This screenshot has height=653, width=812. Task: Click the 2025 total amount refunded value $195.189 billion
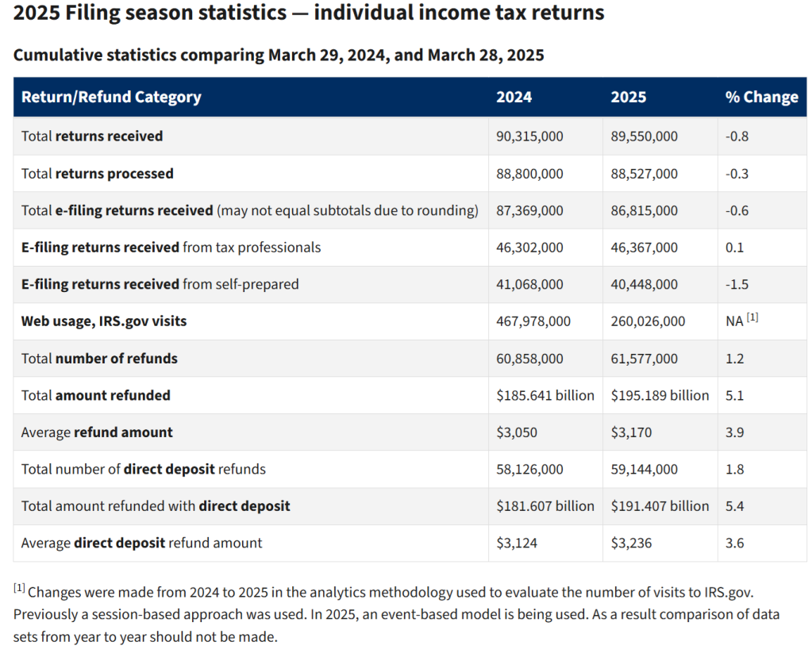coord(660,395)
